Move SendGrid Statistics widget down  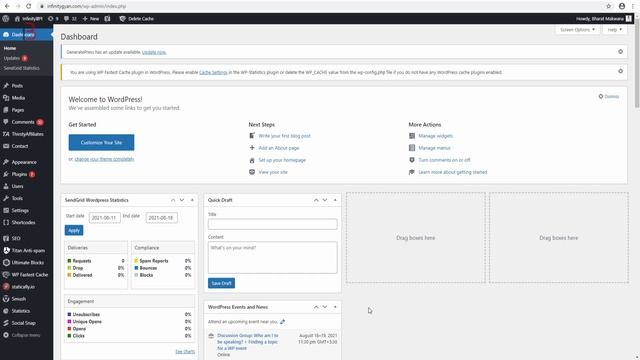click(x=182, y=200)
